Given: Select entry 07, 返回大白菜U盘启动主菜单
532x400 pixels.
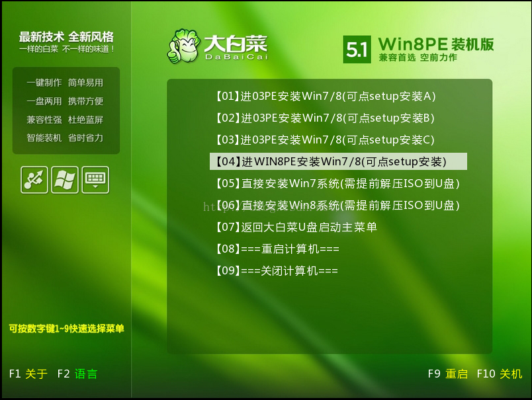Looking at the screenshot, I should [x=296, y=227].
